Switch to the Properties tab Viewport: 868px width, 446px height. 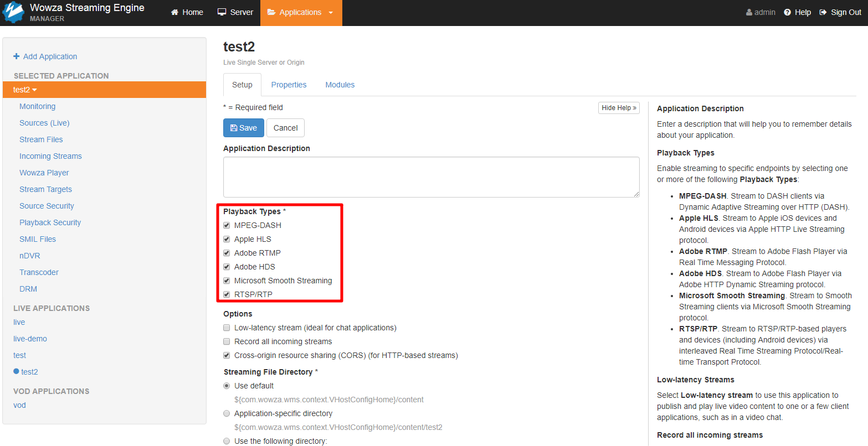[289, 85]
